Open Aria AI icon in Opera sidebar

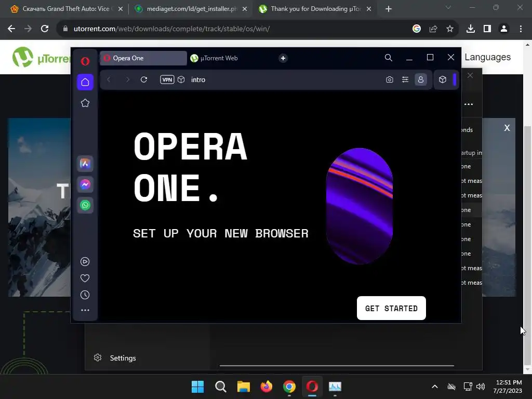click(85, 164)
